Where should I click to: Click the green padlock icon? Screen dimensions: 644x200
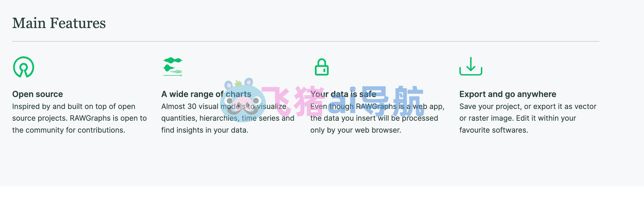click(x=322, y=67)
